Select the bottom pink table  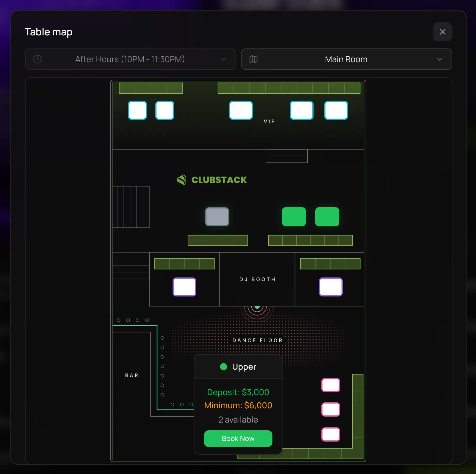coord(331,434)
